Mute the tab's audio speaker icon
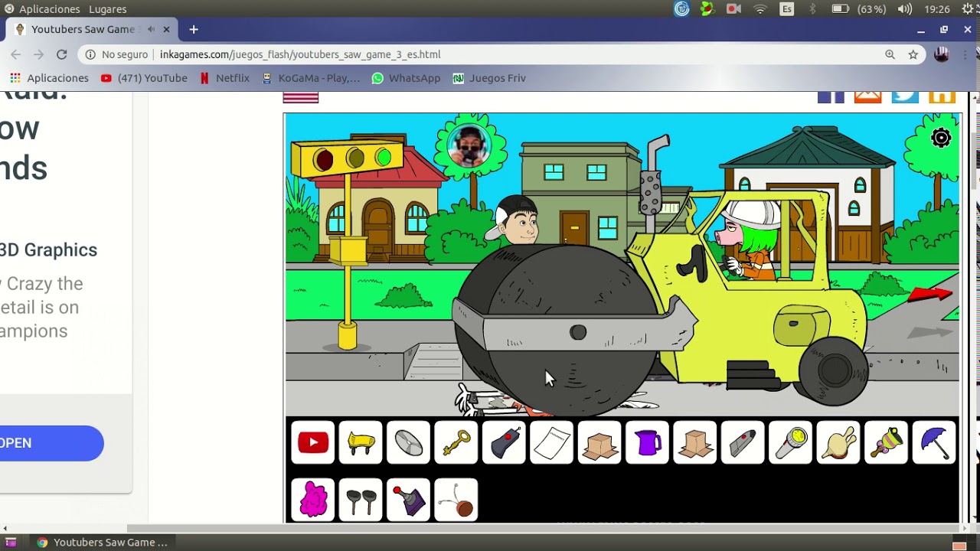Screen dimensions: 980x551 [151, 29]
